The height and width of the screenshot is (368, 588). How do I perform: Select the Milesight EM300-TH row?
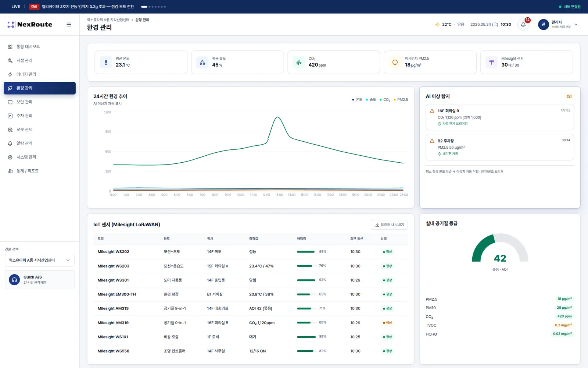[x=251, y=294]
